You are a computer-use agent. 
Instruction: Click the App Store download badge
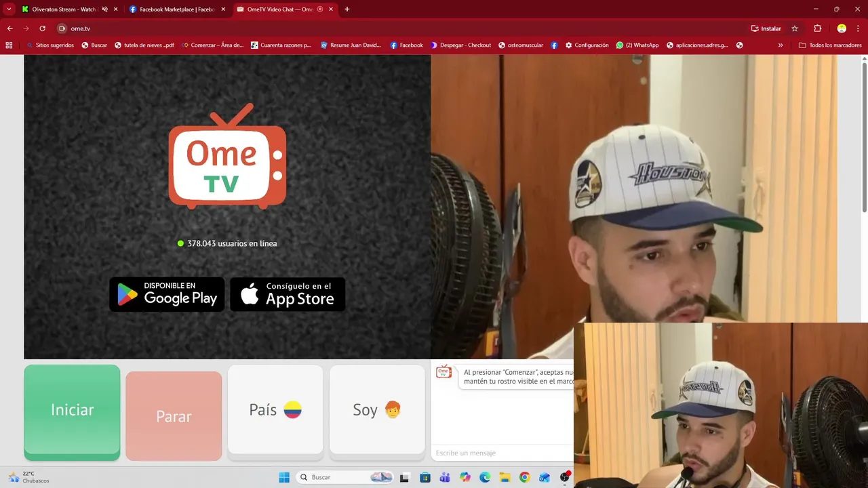pos(288,294)
